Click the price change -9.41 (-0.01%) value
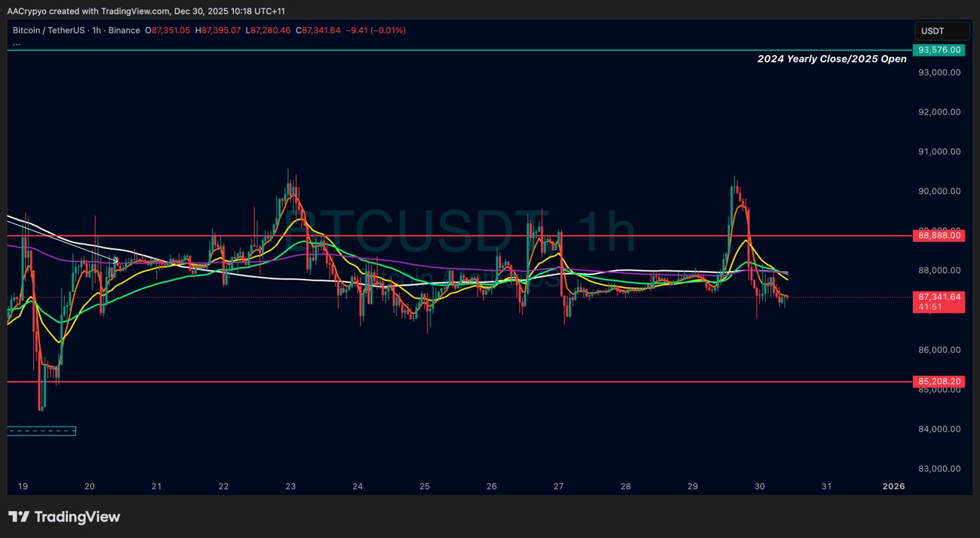This screenshot has height=538, width=980. pyautogui.click(x=375, y=30)
